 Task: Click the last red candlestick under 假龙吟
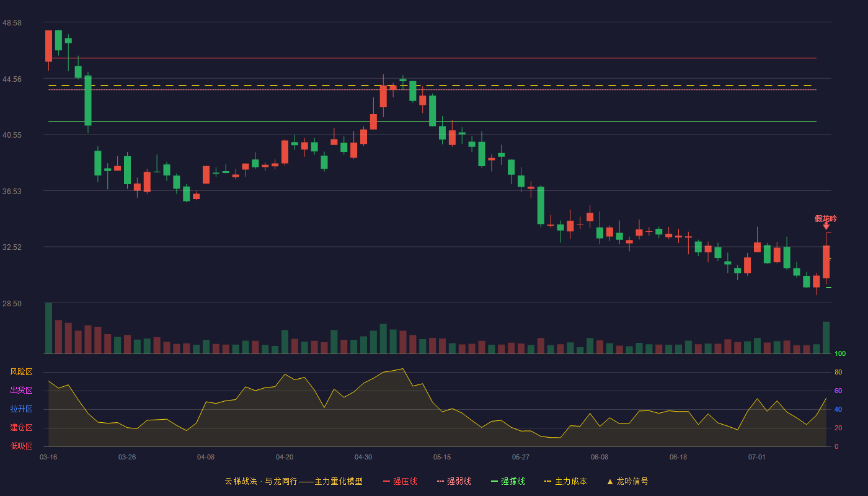(x=826, y=262)
